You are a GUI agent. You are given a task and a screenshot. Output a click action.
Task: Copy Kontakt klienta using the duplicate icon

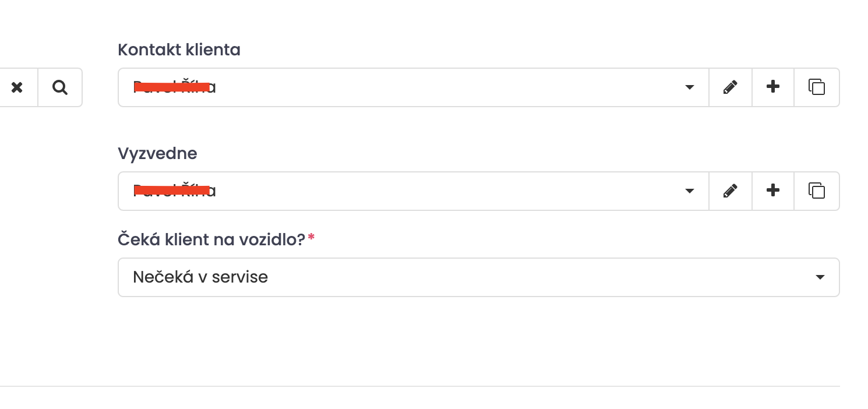pos(817,87)
